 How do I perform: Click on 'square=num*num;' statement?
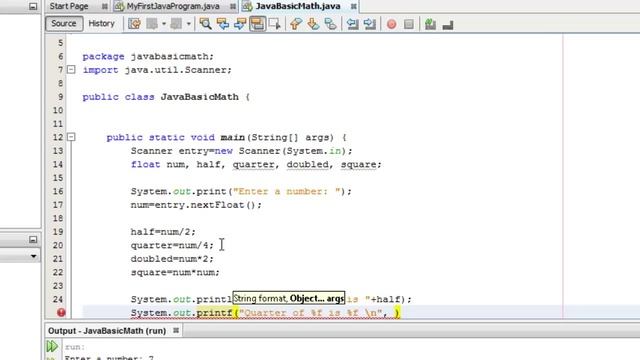tap(175, 272)
